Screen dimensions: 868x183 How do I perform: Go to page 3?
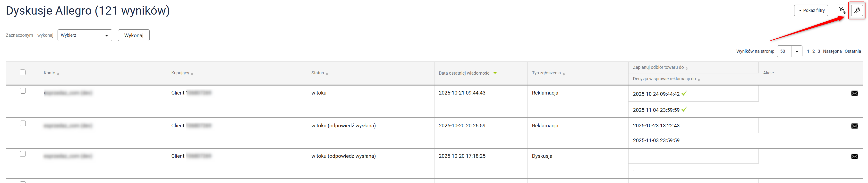pyautogui.click(x=819, y=52)
